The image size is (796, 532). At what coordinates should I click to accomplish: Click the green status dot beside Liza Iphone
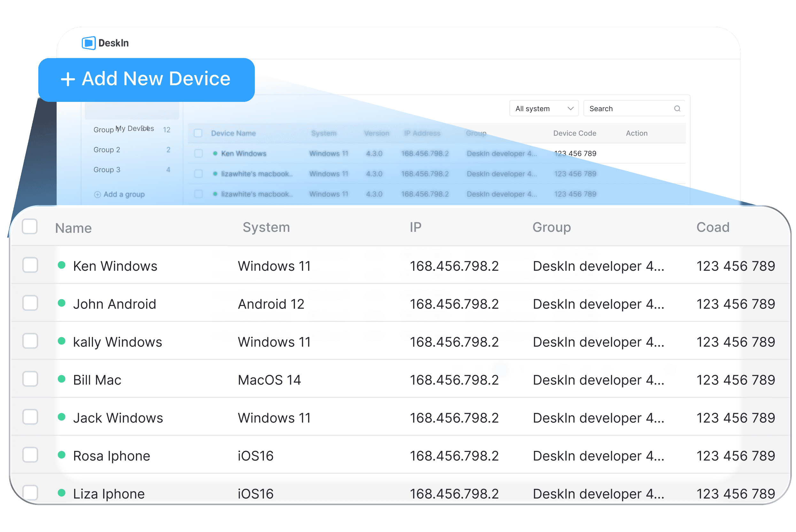[x=61, y=493]
